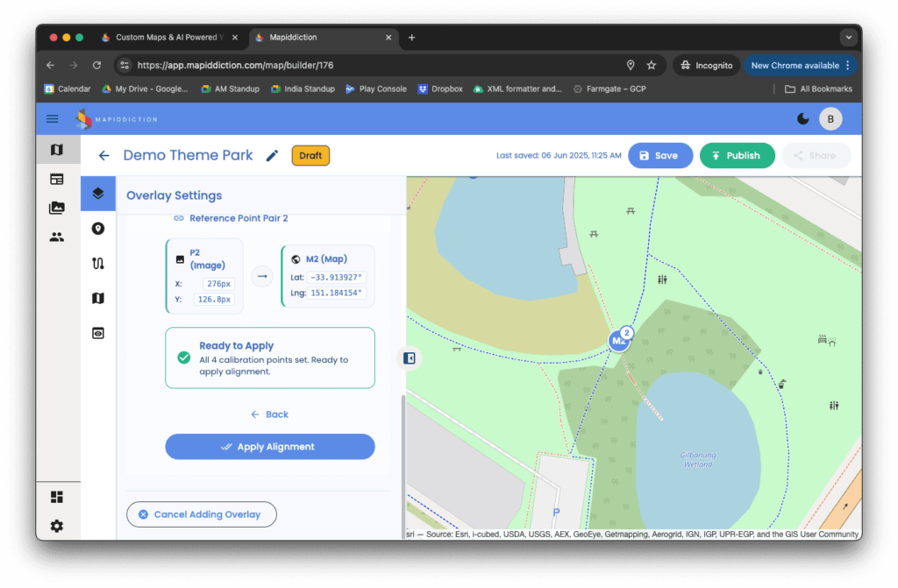
Task: Open the hamburger menu in the header
Action: click(53, 119)
